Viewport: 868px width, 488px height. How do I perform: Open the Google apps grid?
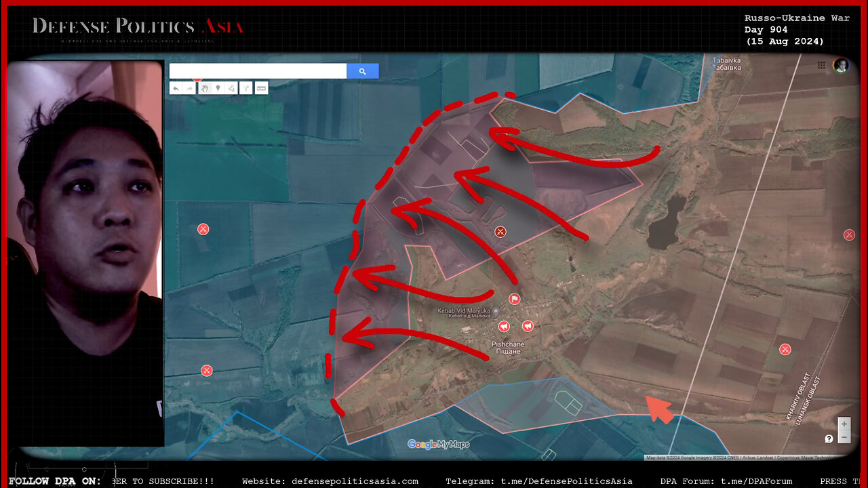(822, 66)
